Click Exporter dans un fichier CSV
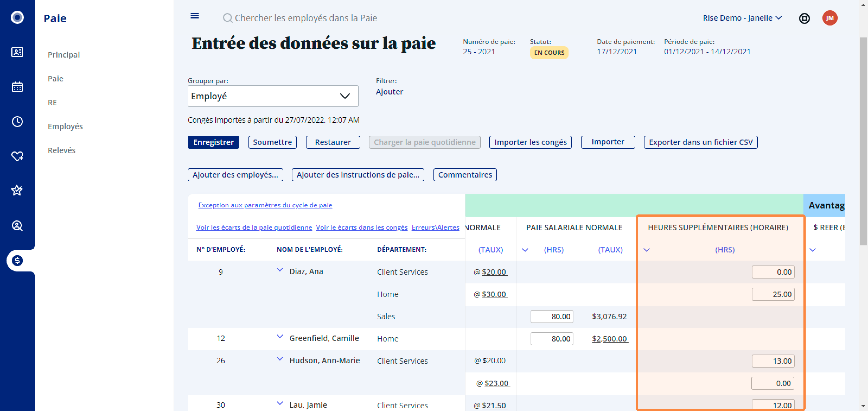The height and width of the screenshot is (411, 868). point(701,142)
